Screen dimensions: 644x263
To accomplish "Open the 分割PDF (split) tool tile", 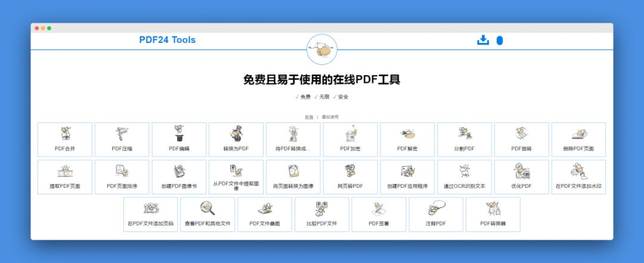I will tap(465, 140).
